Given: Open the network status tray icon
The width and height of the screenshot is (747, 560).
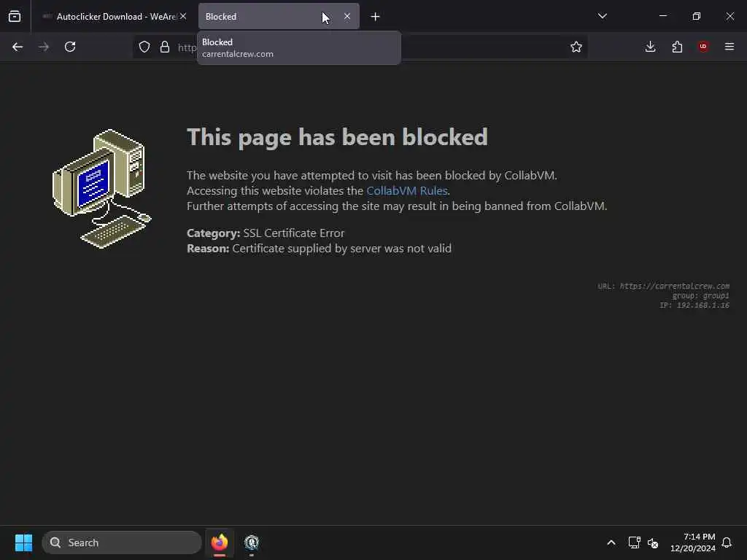Looking at the screenshot, I should click(x=634, y=542).
